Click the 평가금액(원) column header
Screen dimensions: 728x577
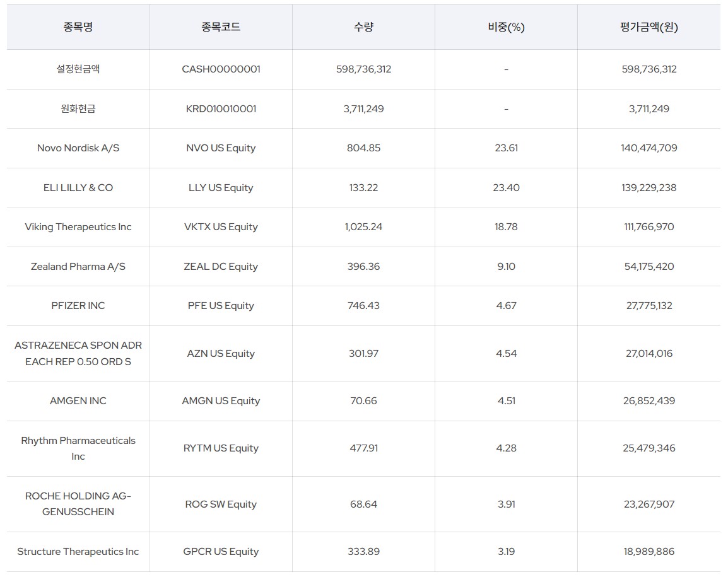tap(649, 27)
